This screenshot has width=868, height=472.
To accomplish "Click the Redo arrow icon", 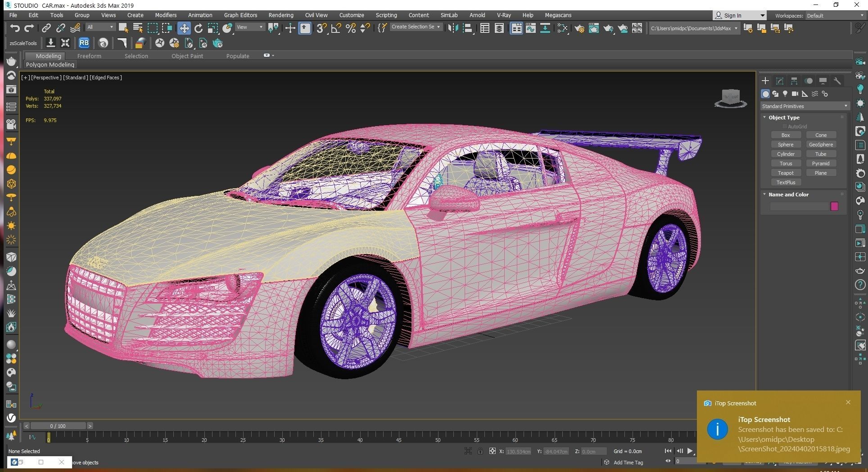I will pyautogui.click(x=29, y=28).
